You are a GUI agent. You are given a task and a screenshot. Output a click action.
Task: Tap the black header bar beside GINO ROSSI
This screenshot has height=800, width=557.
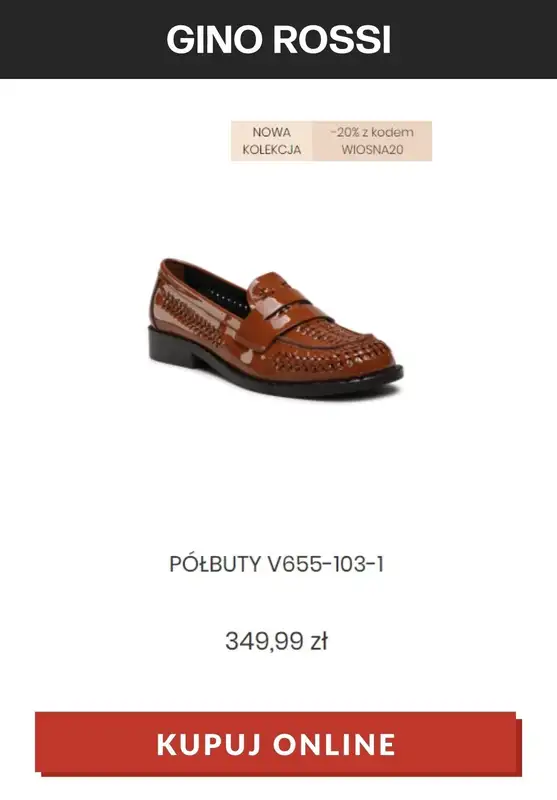point(82,39)
